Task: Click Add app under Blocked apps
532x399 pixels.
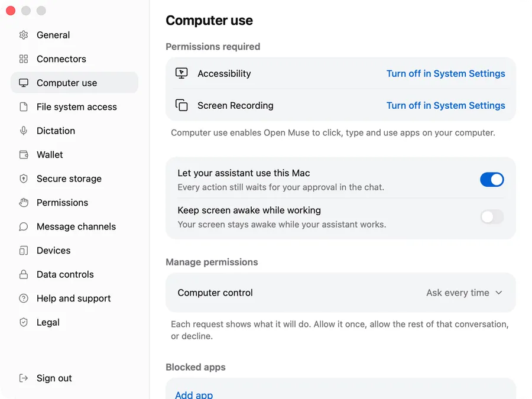Action: point(194,395)
